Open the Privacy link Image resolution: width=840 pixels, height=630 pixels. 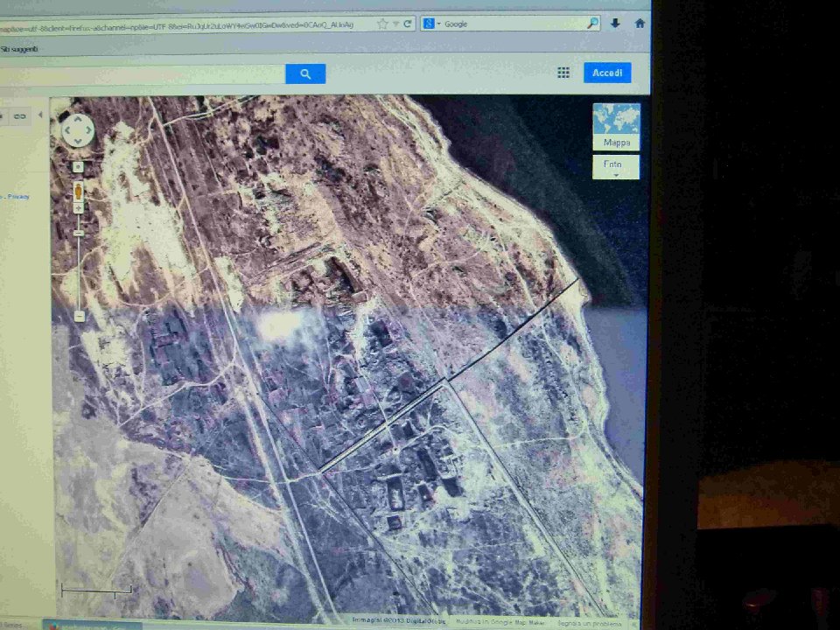[18, 197]
